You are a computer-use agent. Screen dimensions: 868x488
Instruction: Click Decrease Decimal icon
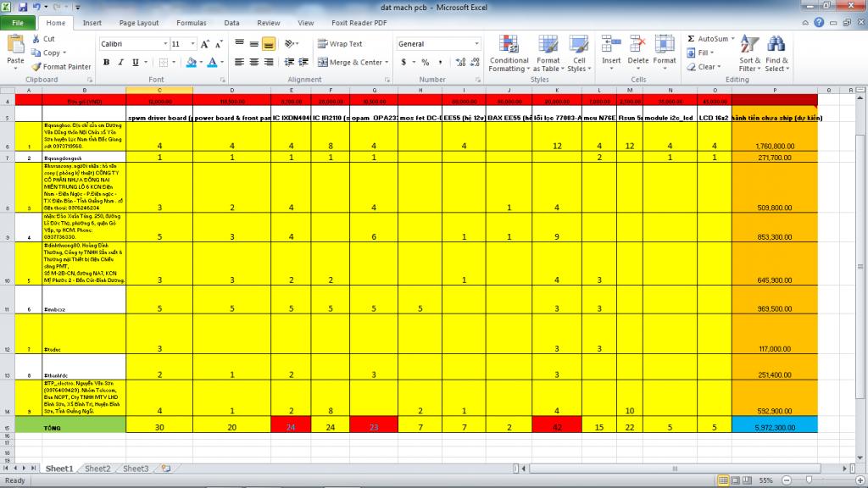tap(475, 62)
